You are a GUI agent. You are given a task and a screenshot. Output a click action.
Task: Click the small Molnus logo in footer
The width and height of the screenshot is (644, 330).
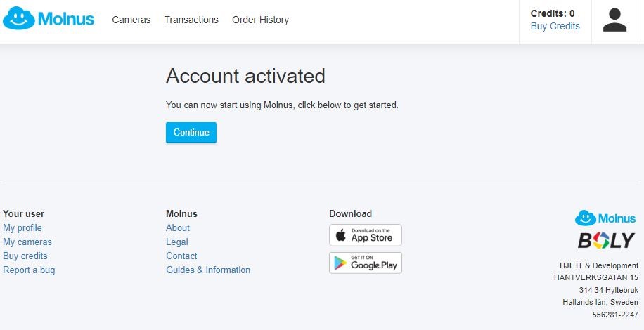point(605,218)
